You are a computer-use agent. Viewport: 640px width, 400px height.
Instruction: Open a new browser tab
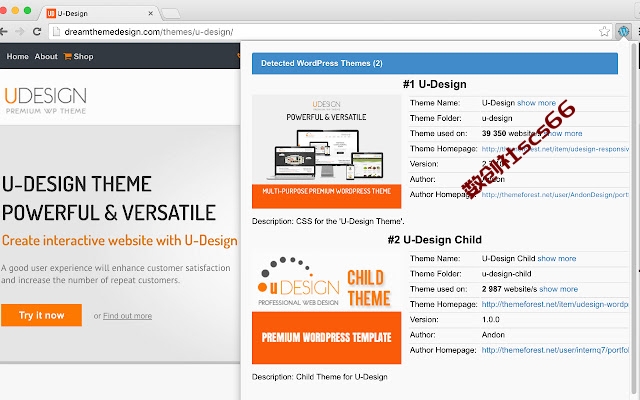pyautogui.click(x=171, y=14)
